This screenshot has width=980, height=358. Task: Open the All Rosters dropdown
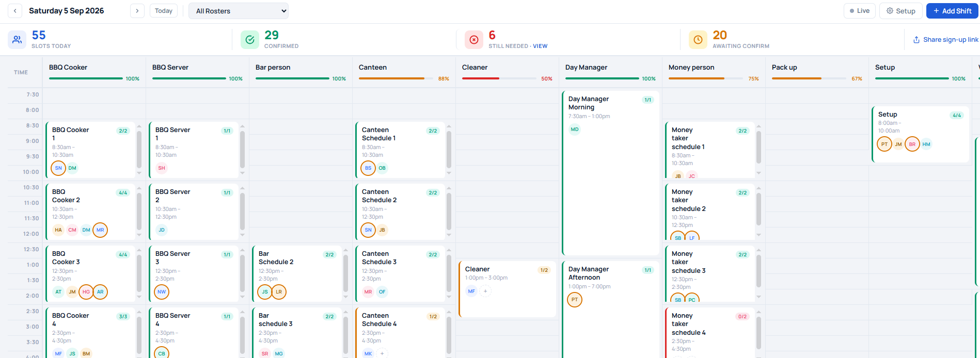click(x=239, y=11)
